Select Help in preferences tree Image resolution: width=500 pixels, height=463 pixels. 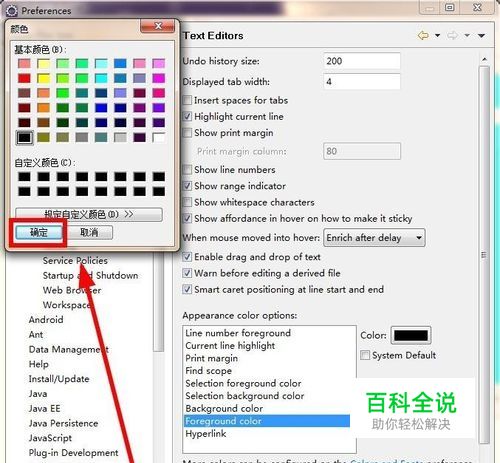coord(39,364)
